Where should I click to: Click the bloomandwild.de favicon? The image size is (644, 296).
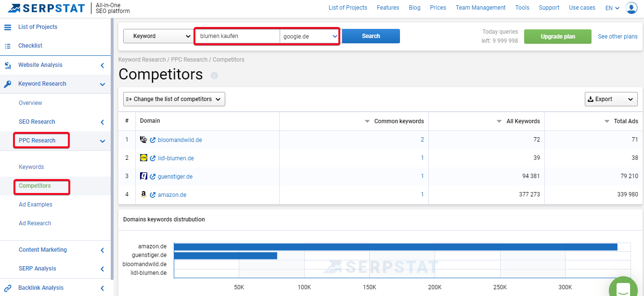point(143,140)
